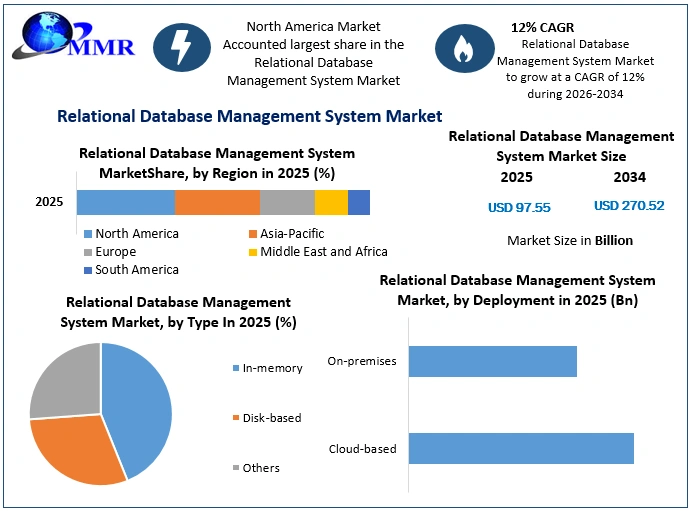Click the 'Relational Database Management System Market' blue title
Image resolution: width=689 pixels, height=511 pixels.
(250, 116)
